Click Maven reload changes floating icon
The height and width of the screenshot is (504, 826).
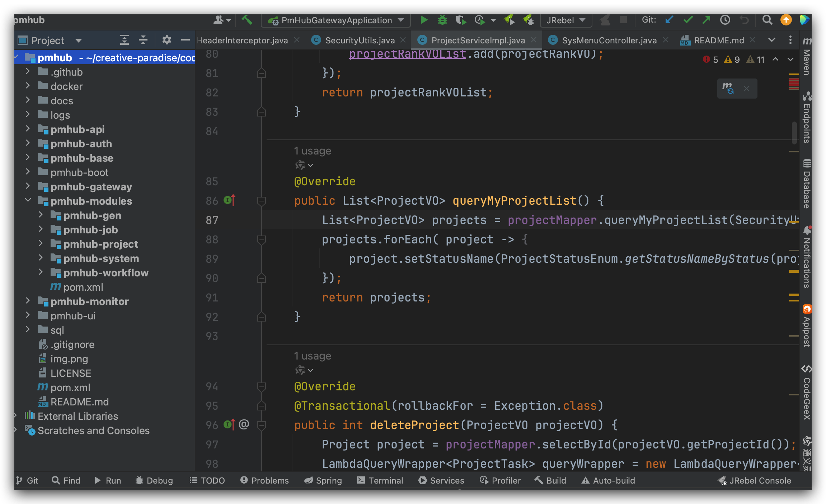[728, 88]
